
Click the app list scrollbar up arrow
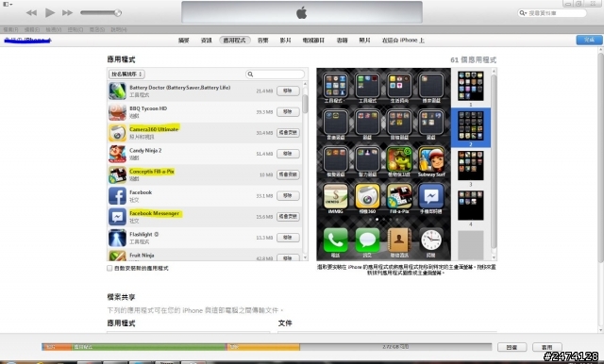305,84
